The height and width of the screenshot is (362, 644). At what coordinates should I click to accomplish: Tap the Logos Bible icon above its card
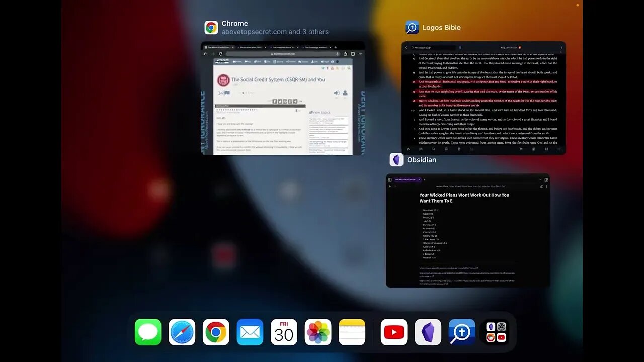click(x=412, y=28)
